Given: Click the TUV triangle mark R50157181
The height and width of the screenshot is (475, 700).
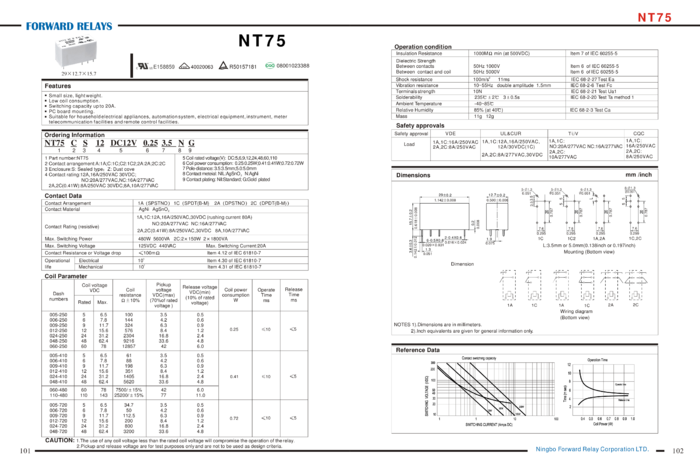Looking at the screenshot, I should tap(238, 66).
